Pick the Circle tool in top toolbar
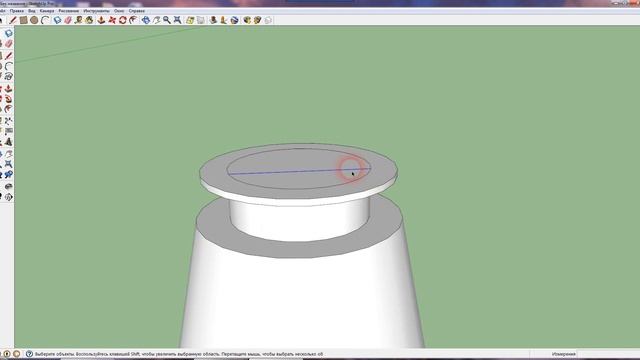 click(x=34, y=20)
